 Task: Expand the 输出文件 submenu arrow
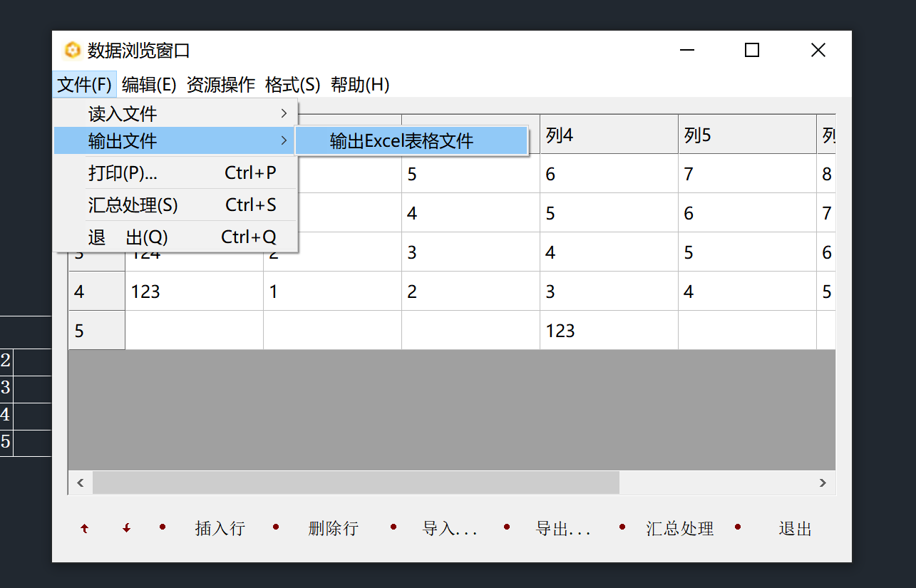pos(284,140)
